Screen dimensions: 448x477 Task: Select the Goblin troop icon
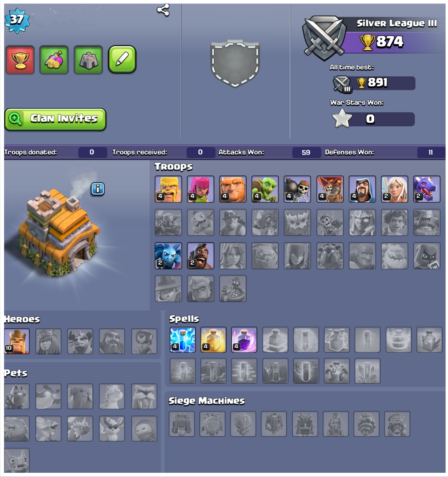[265, 189]
